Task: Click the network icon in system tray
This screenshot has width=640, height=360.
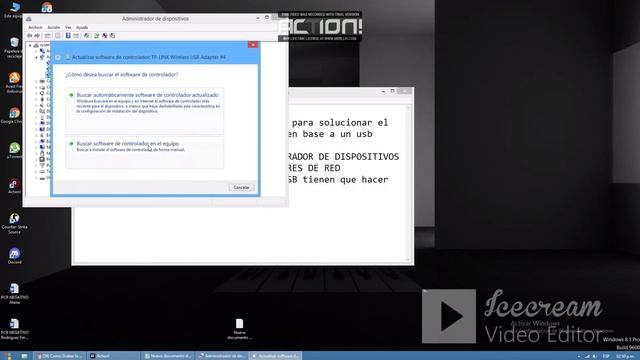Action: [x=587, y=356]
